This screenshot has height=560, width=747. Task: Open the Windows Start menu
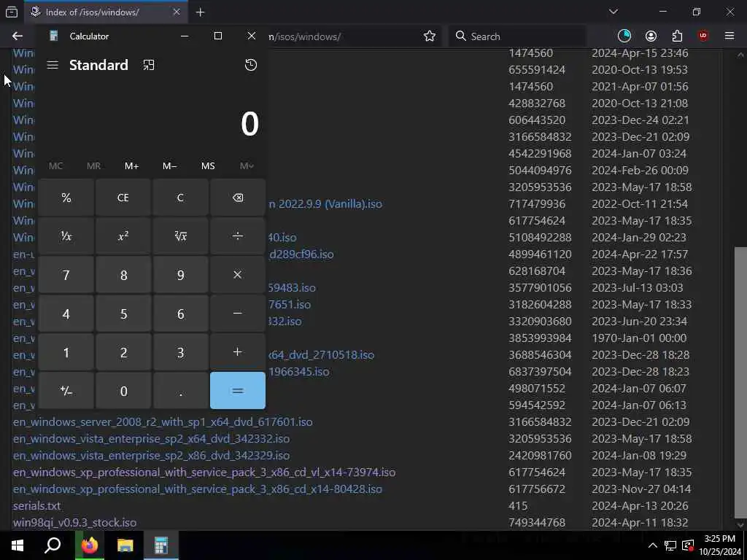point(18,545)
